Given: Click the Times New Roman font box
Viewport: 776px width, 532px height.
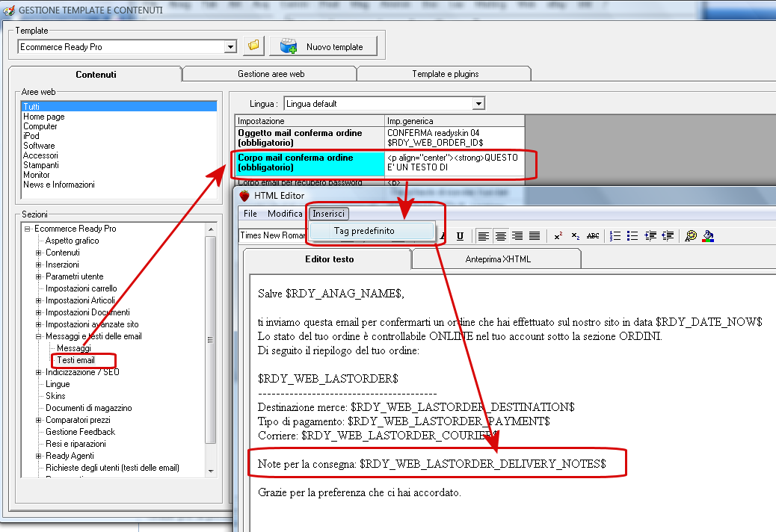Looking at the screenshot, I should (273, 235).
